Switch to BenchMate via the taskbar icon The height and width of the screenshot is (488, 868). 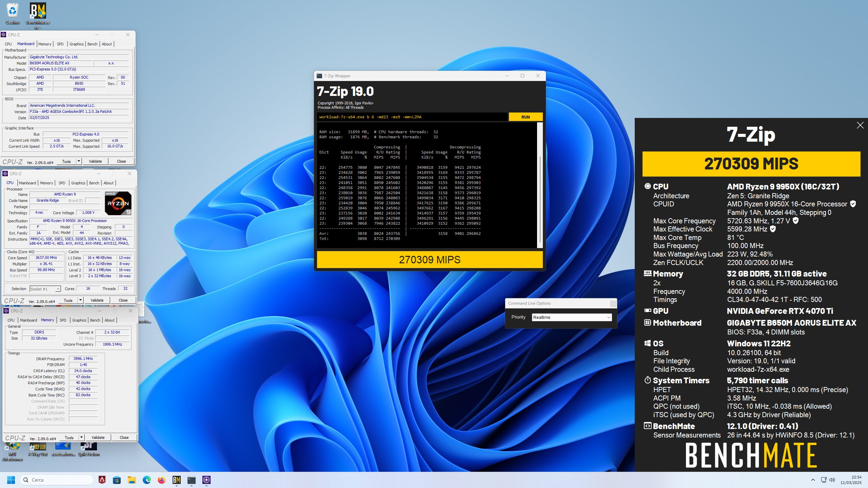[x=176, y=480]
